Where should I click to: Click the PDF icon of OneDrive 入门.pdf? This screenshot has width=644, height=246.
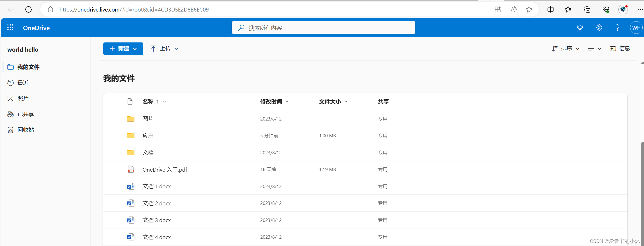pyautogui.click(x=131, y=170)
